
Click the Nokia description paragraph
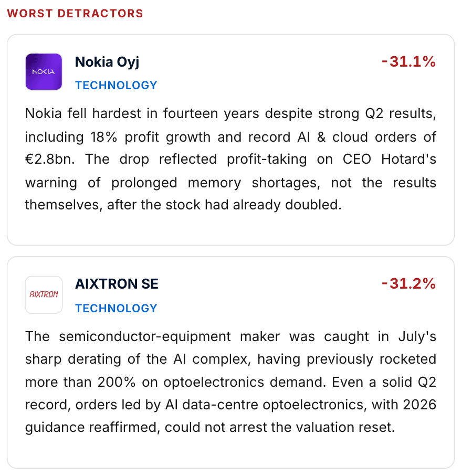click(230, 159)
